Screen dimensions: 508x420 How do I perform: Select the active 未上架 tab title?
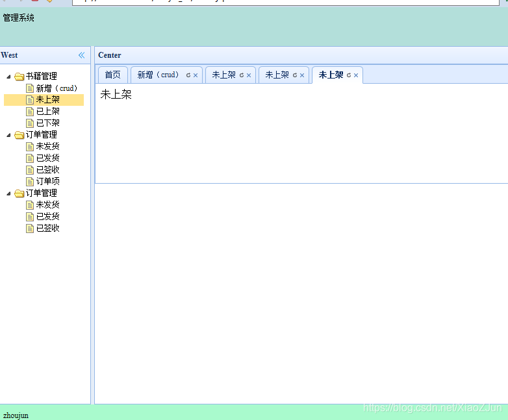(x=331, y=75)
